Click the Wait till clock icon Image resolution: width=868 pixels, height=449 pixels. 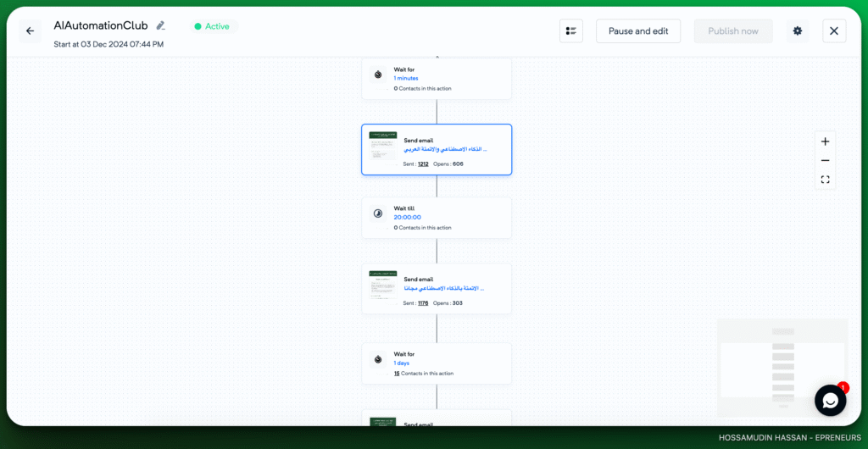click(378, 213)
